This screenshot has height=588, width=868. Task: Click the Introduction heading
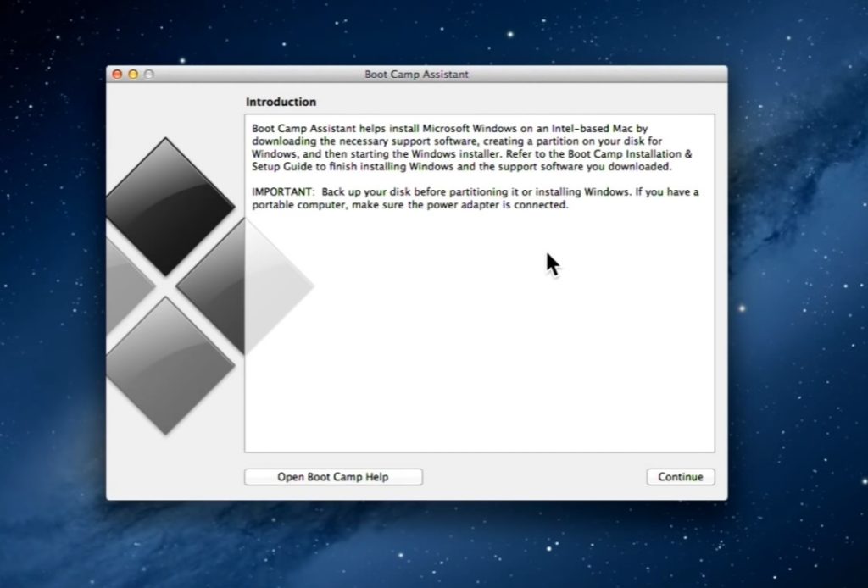point(281,102)
